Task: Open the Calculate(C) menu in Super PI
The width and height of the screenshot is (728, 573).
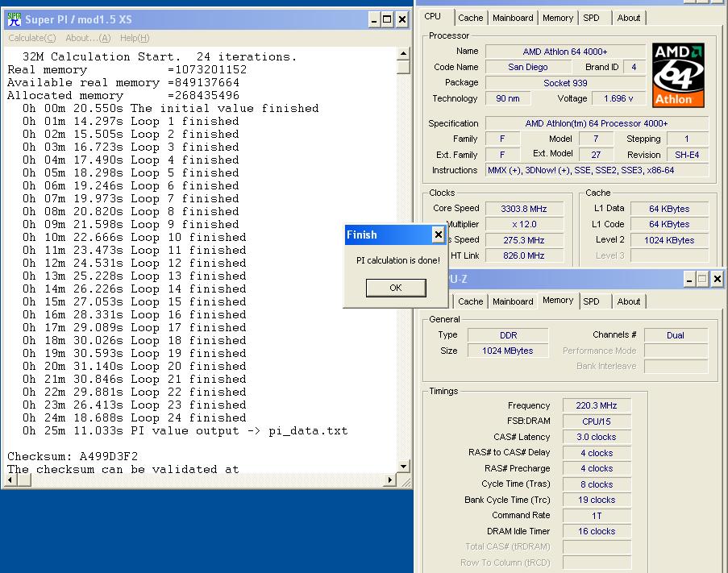Action: tap(32, 38)
